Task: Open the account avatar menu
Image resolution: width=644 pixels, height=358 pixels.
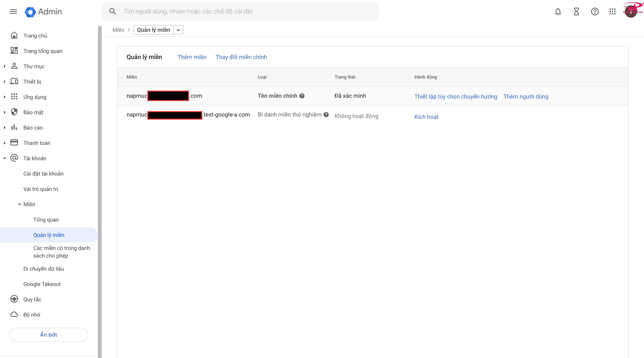Action: click(631, 11)
